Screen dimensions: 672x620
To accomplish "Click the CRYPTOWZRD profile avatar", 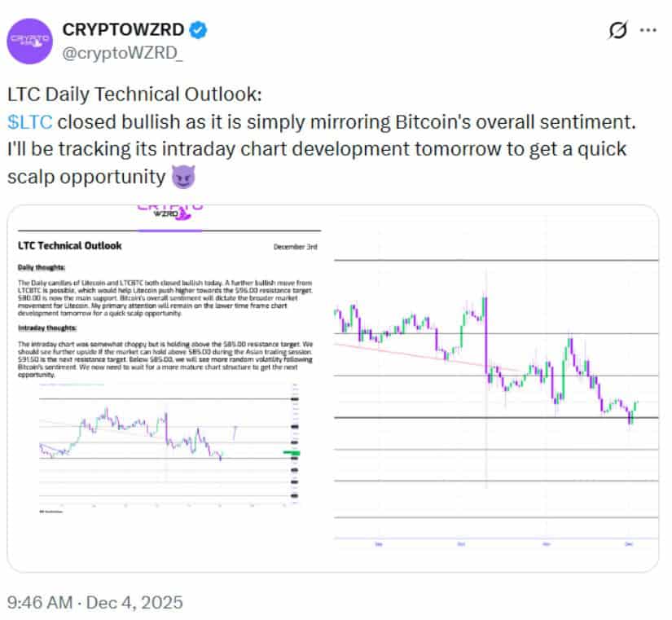I will coord(31,40).
